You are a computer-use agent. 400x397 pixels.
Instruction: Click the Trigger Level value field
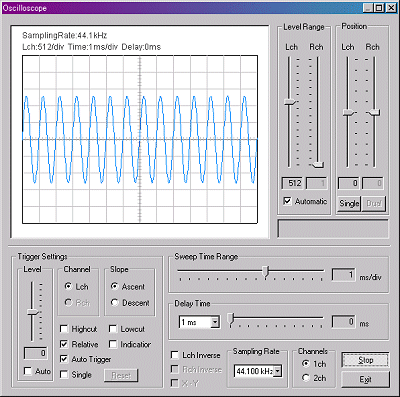pyautogui.click(x=35, y=353)
